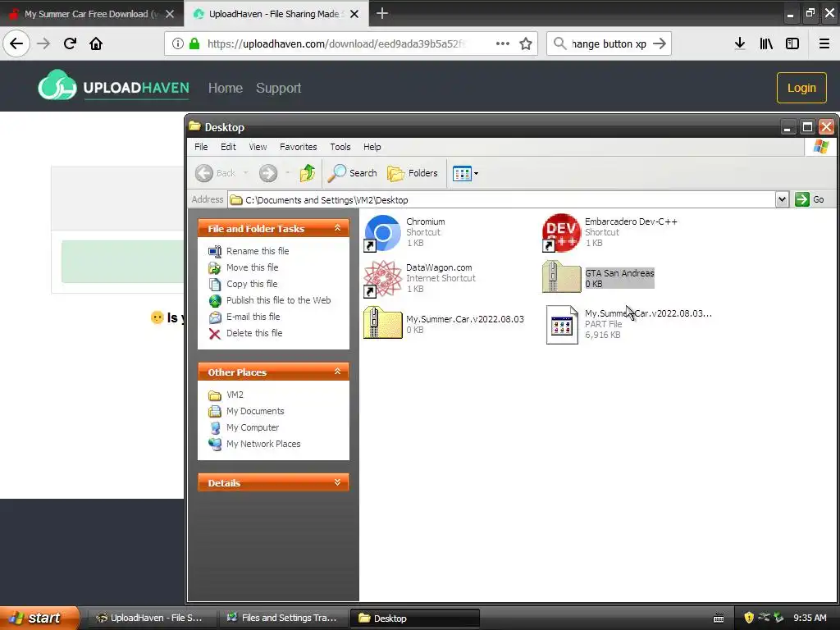Click Delete this file
Screen dimensions: 840x630
tap(254, 333)
